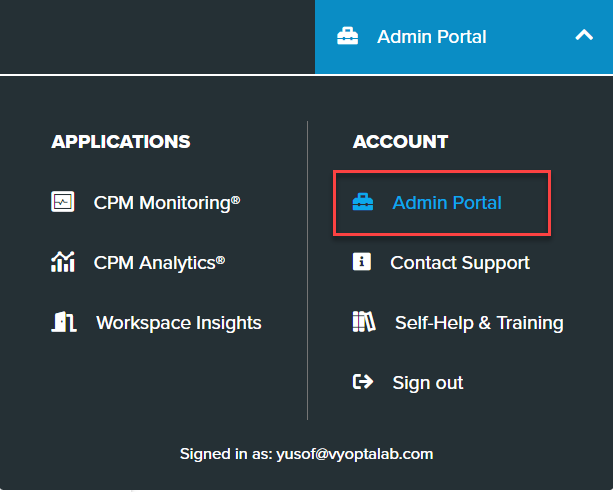Click the CPM Analytics chart icon

pyautogui.click(x=63, y=262)
